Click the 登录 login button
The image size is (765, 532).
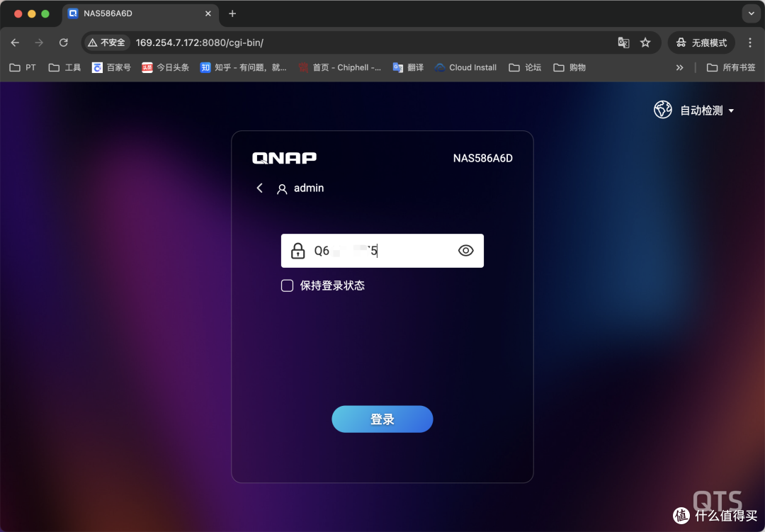[382, 419]
